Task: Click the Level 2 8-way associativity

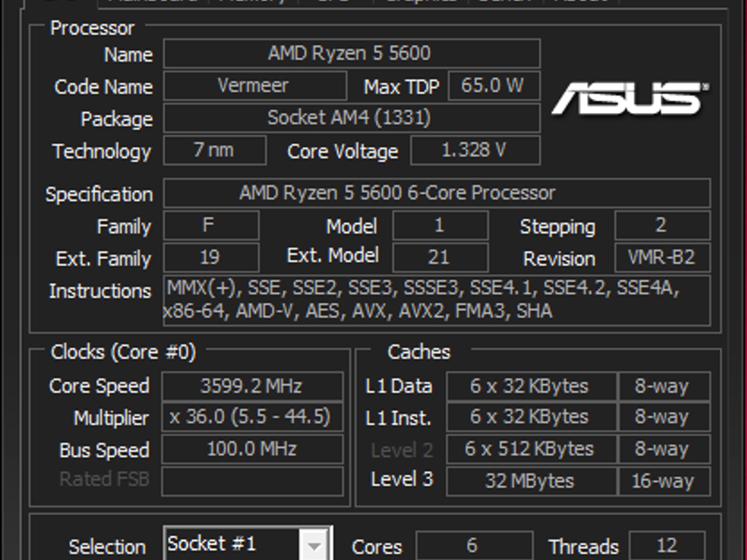Action: point(664,449)
